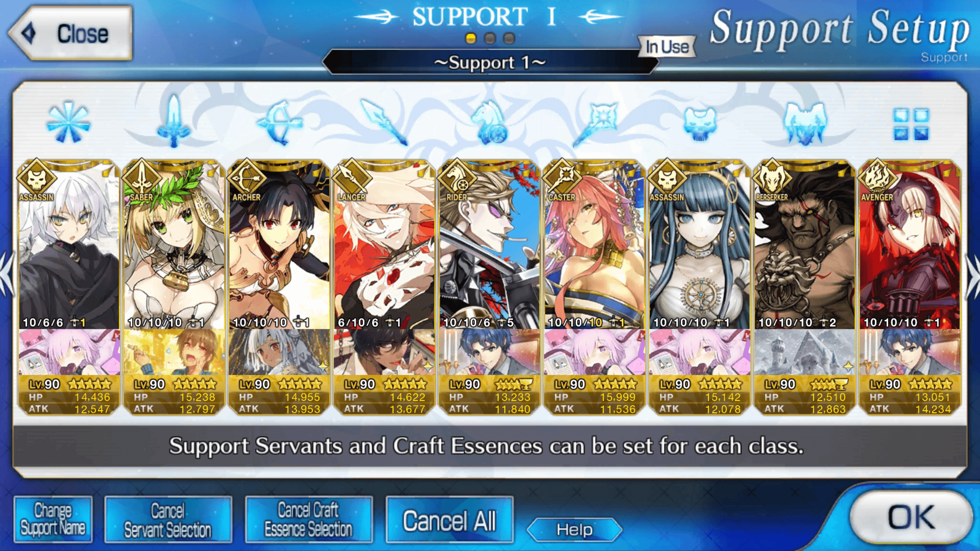
Task: Click Cancel Servant Selection button
Action: point(168,519)
